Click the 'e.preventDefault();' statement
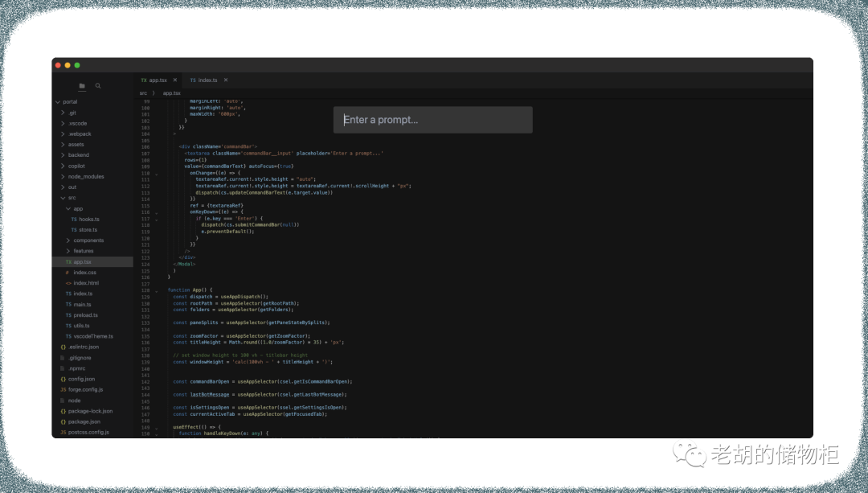The height and width of the screenshot is (493, 868). 227,232
